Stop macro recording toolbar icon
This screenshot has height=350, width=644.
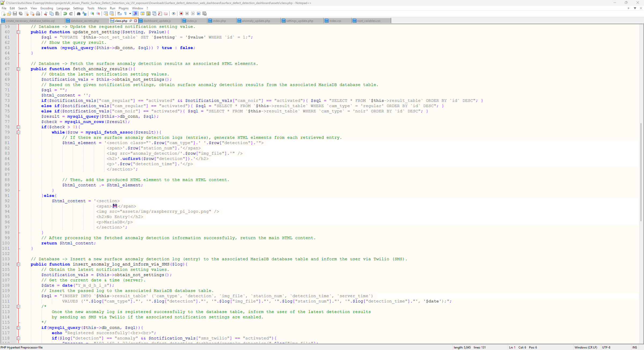(x=187, y=14)
